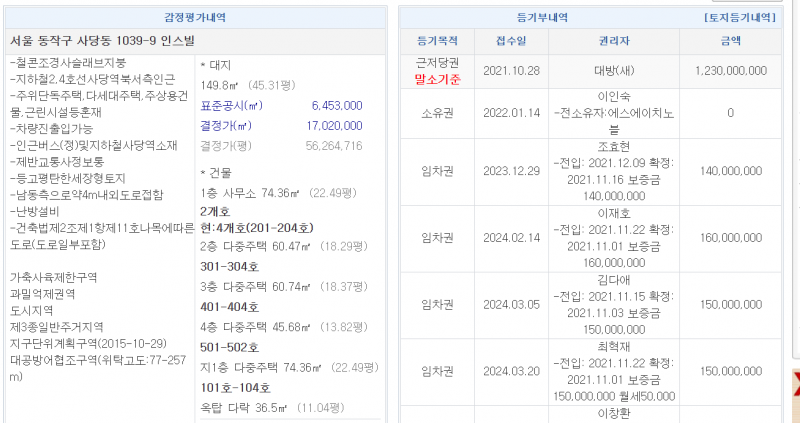Click the 17,020,000 determined price value
This screenshot has height=423, width=800.
(x=337, y=126)
